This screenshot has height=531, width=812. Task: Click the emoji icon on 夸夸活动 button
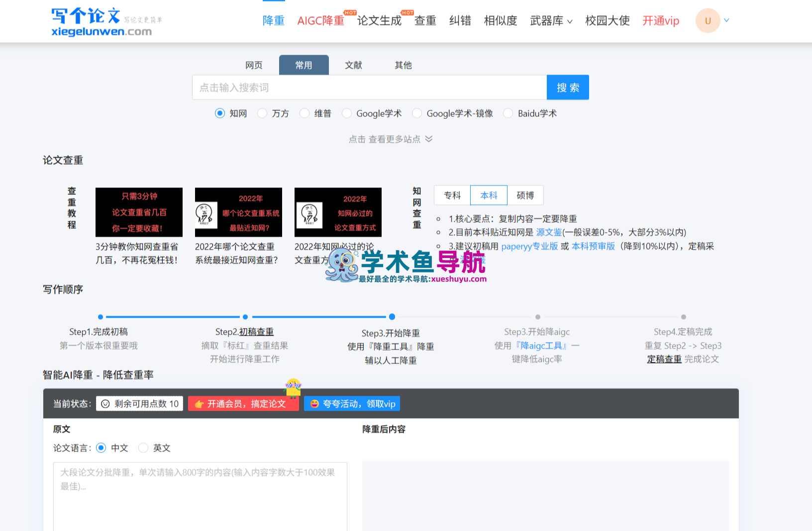point(314,404)
